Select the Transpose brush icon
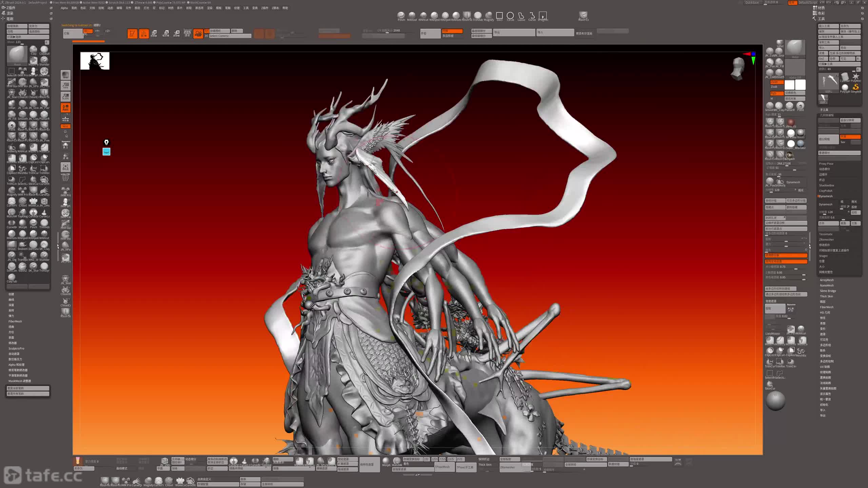The image size is (868, 488). (23, 256)
